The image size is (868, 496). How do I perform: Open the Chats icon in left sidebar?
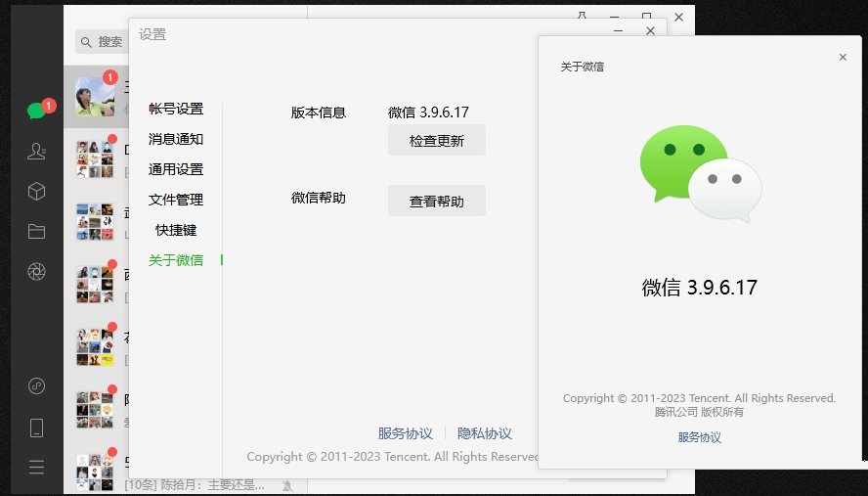tap(36, 111)
